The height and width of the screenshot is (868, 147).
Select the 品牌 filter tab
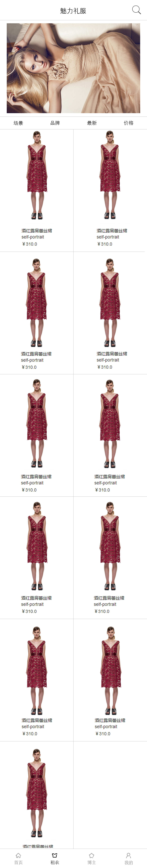55,123
